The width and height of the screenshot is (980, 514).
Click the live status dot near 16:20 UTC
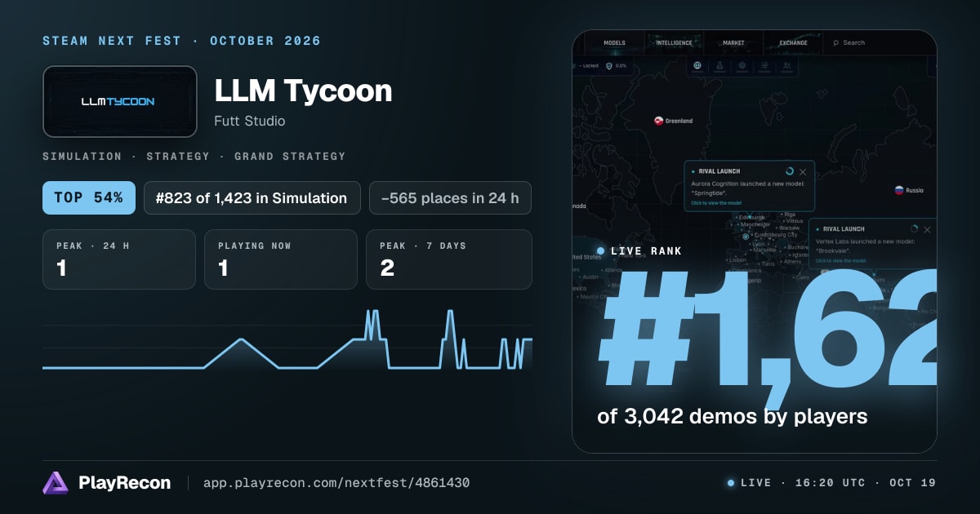[731, 483]
